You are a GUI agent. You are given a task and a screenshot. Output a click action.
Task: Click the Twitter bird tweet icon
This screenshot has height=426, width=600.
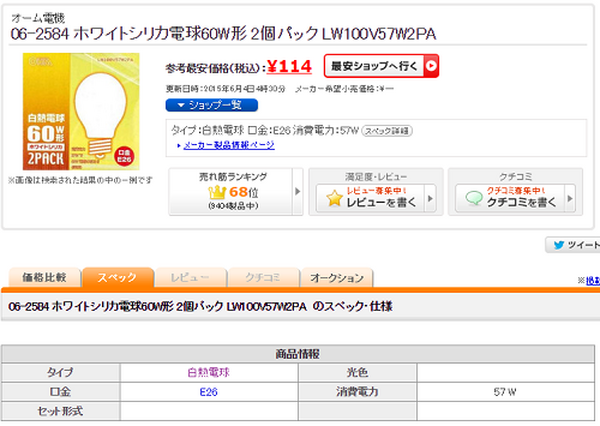pos(559,245)
